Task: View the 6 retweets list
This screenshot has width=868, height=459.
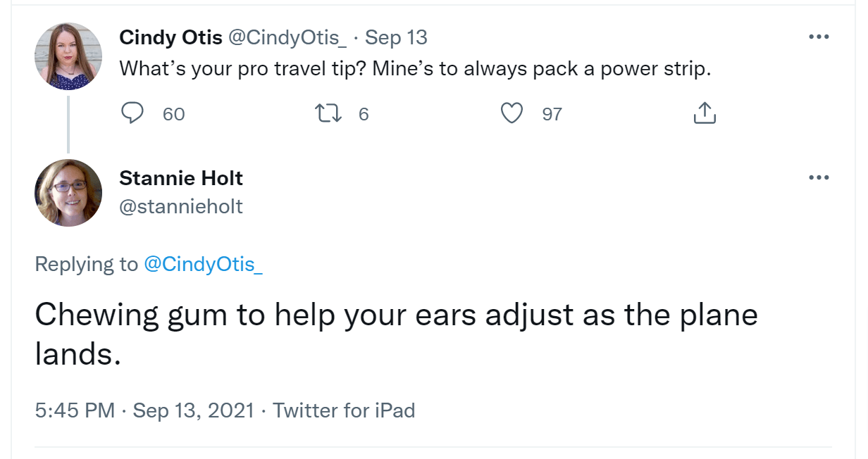Action: pos(362,113)
